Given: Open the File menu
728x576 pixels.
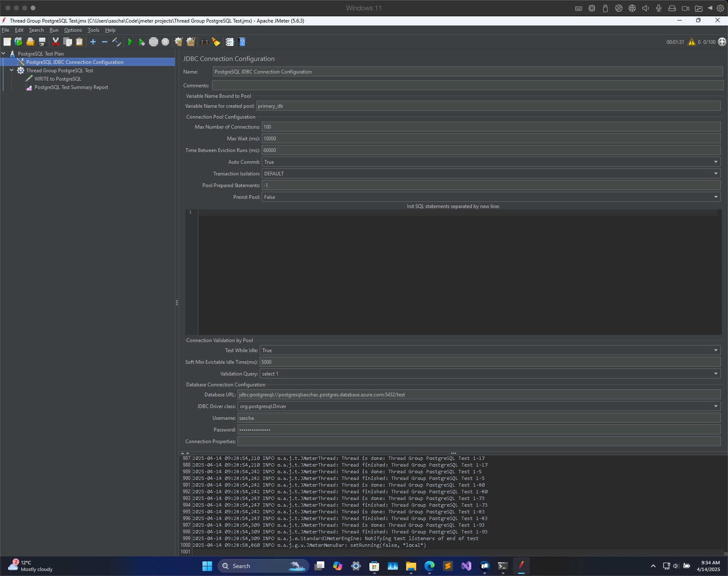Looking at the screenshot, I should 5,30.
